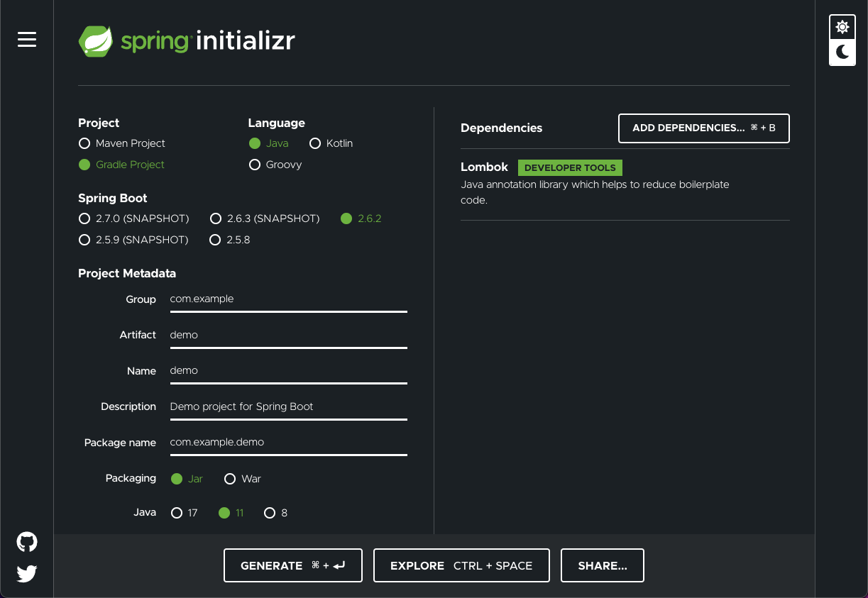Switch to light theme sun icon
Screen dimensions: 868x598
pos(842,27)
